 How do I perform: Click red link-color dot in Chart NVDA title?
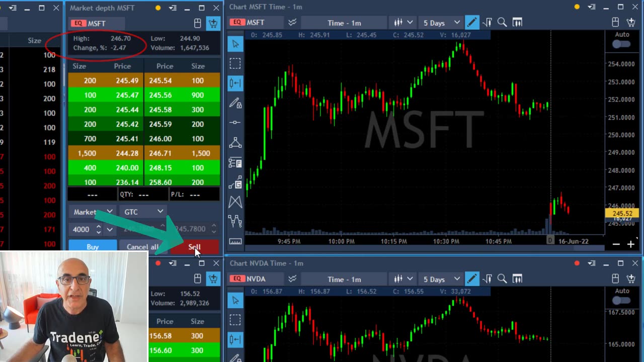(577, 263)
